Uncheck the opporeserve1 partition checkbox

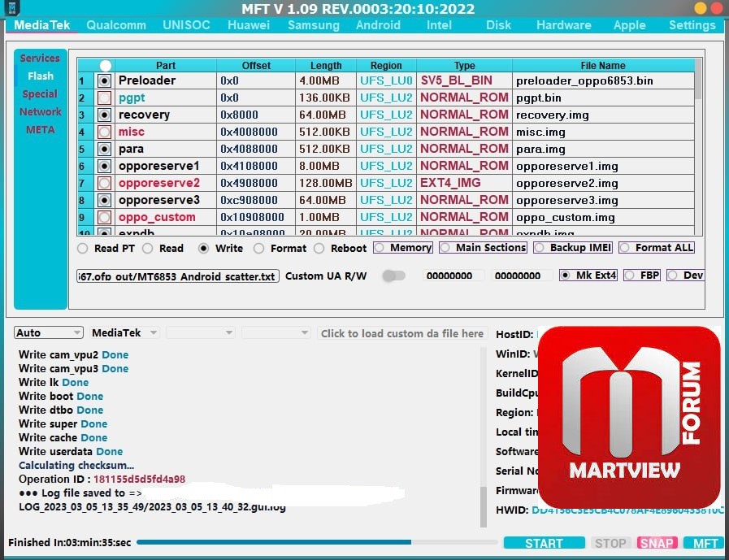tap(104, 166)
